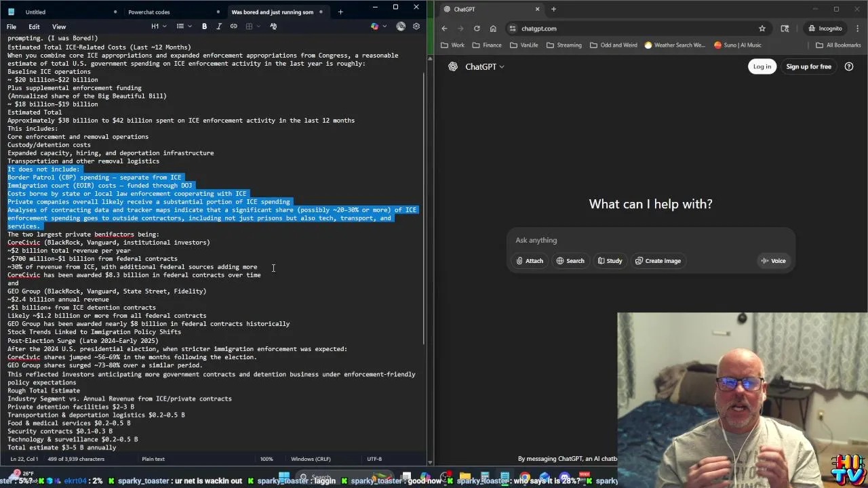Open the Suno AI Music bookmark
Screen dimensions: 868x488
pyautogui.click(x=738, y=45)
